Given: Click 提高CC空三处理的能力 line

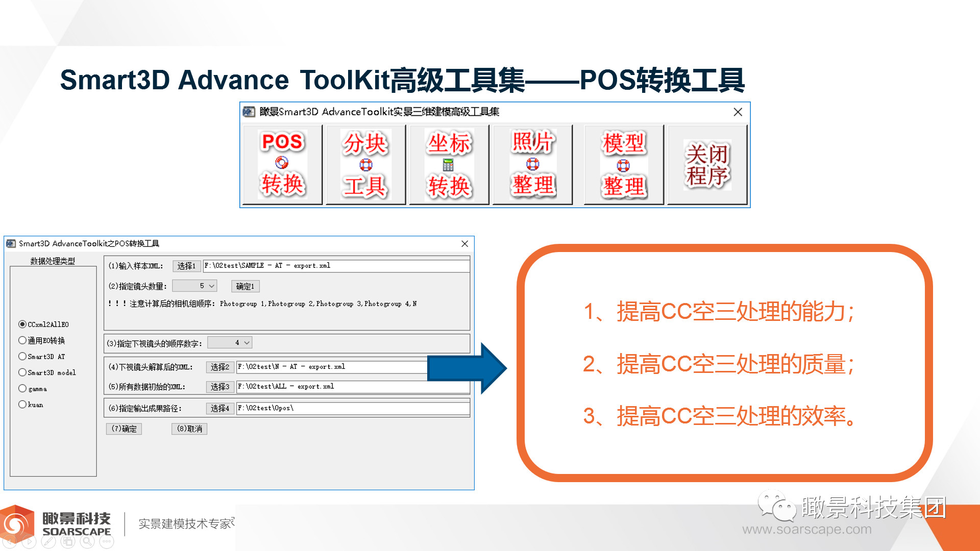Looking at the screenshot, I should click(x=719, y=311).
